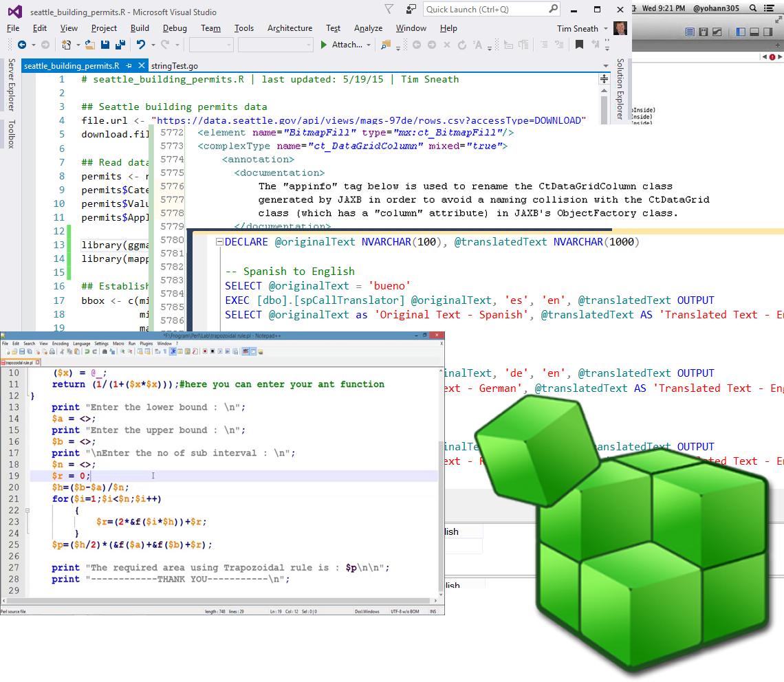Undo the last action in Visual Studio

click(x=141, y=45)
